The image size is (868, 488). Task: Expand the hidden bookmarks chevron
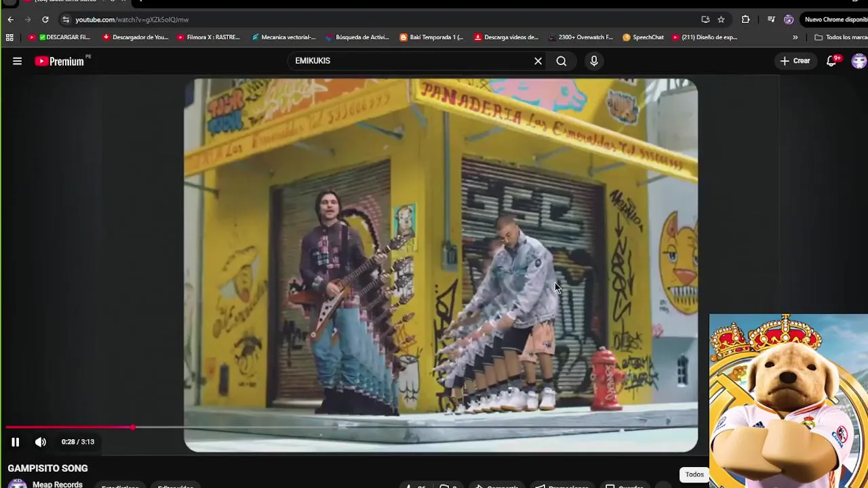coord(795,37)
